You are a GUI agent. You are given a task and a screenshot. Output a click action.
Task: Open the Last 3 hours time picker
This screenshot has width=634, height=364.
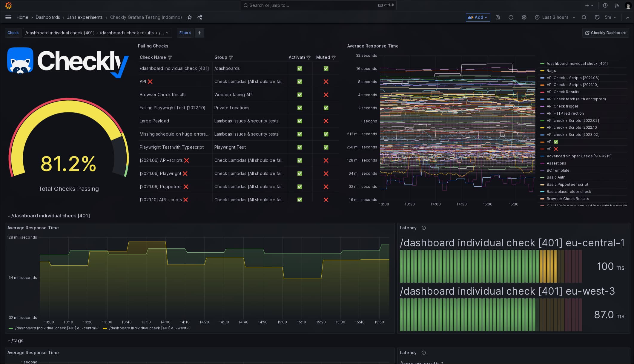coord(555,17)
